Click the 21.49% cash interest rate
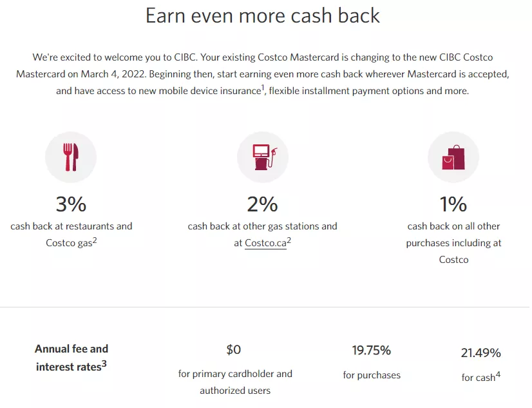Screen dimensions: 532x408 [x=480, y=353]
